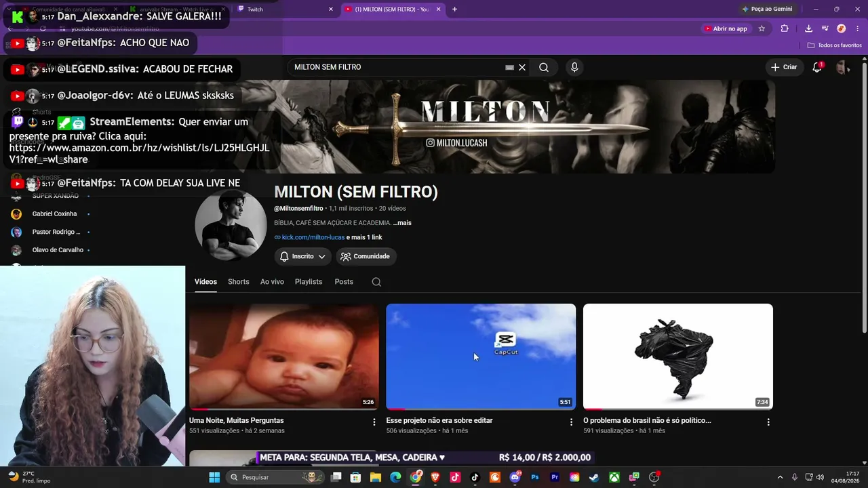The height and width of the screenshot is (488, 868).
Task: Open the Playlists channel tab
Action: pos(309,282)
